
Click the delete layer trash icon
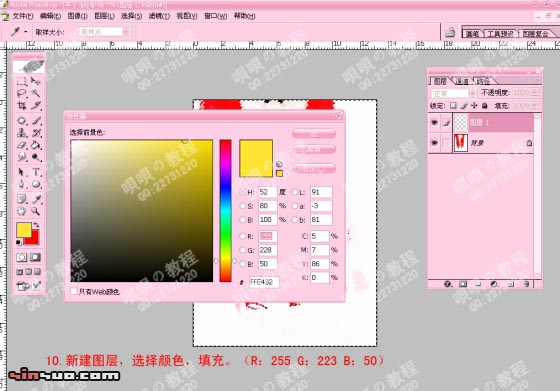526,284
